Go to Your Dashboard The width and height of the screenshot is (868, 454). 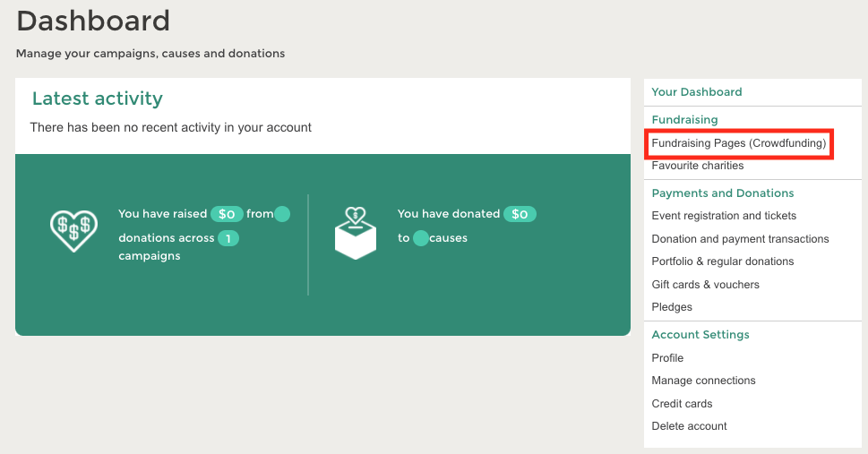pos(696,92)
